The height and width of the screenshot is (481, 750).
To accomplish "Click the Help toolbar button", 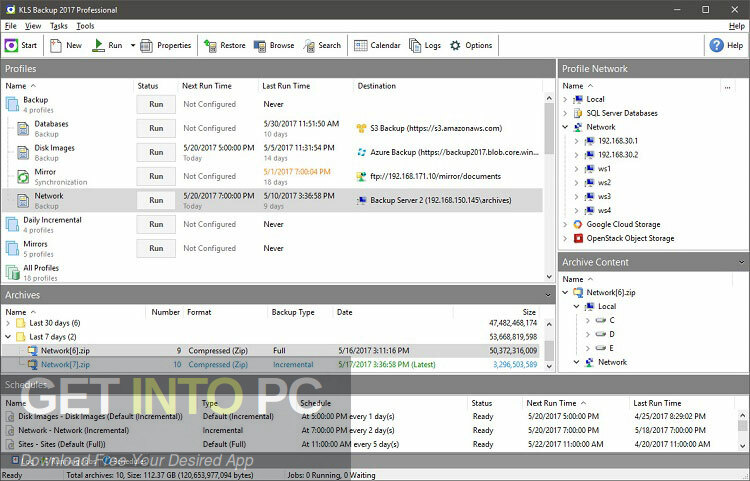I will point(726,45).
